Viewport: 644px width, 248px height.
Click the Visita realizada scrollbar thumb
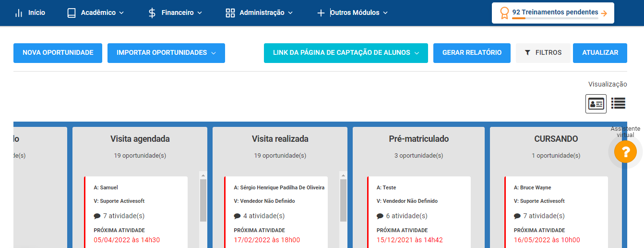343,200
